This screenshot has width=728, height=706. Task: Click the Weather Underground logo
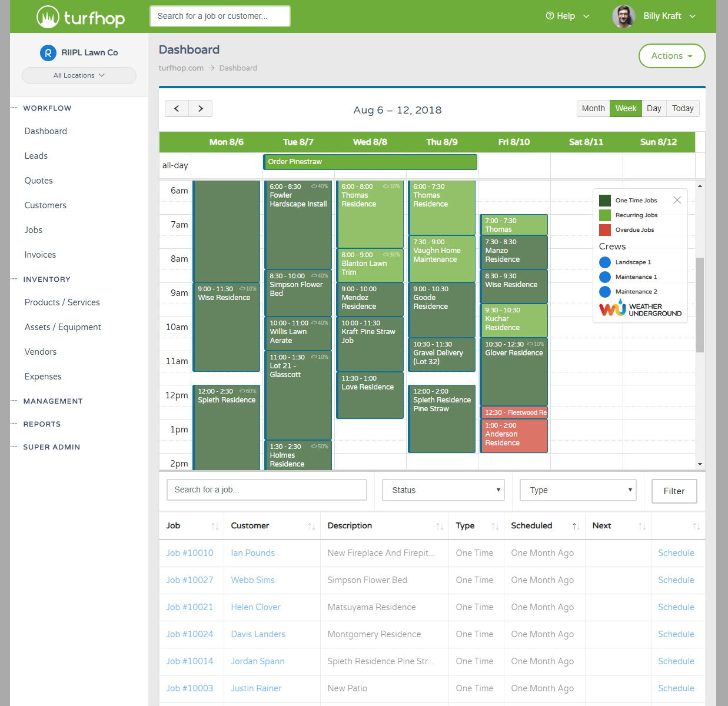pyautogui.click(x=640, y=308)
